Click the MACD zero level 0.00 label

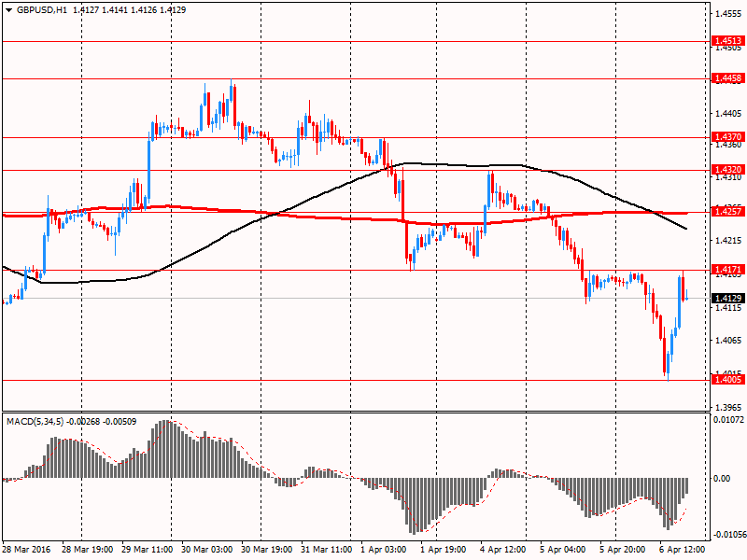pos(722,478)
